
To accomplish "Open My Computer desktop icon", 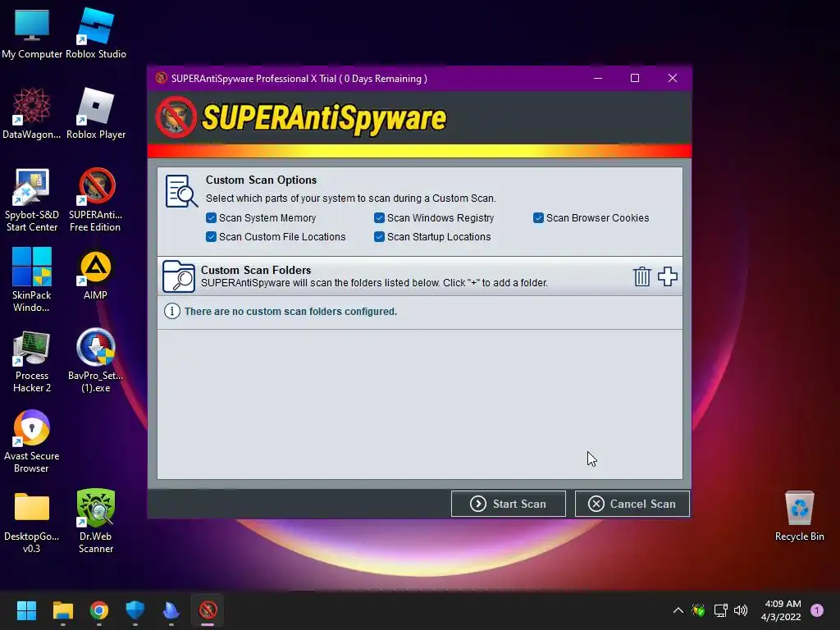I will point(32,34).
